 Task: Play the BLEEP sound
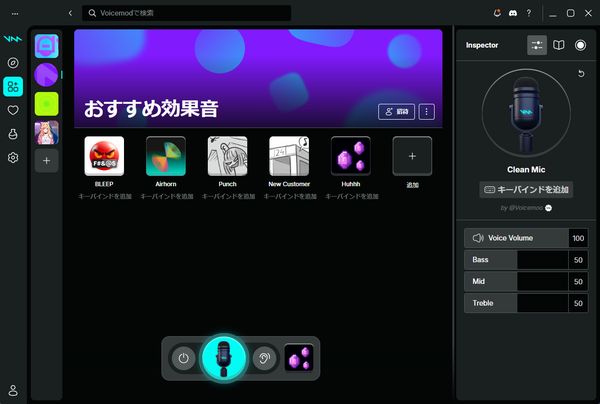(104, 156)
